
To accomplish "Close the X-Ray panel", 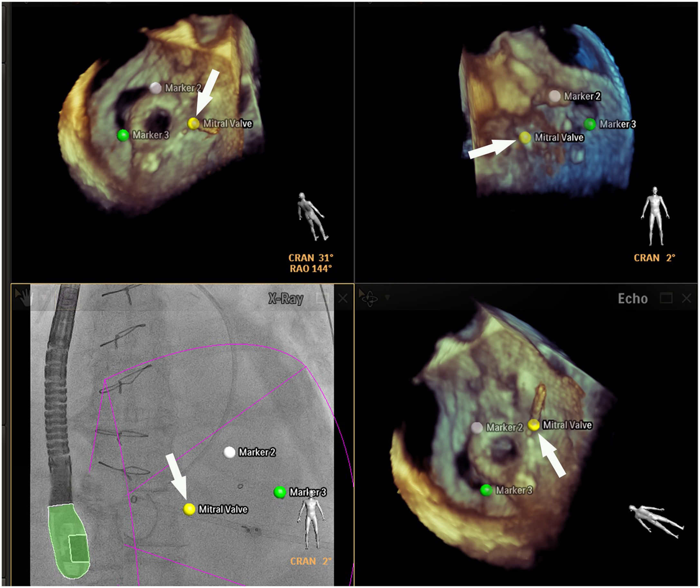I will coord(343,298).
